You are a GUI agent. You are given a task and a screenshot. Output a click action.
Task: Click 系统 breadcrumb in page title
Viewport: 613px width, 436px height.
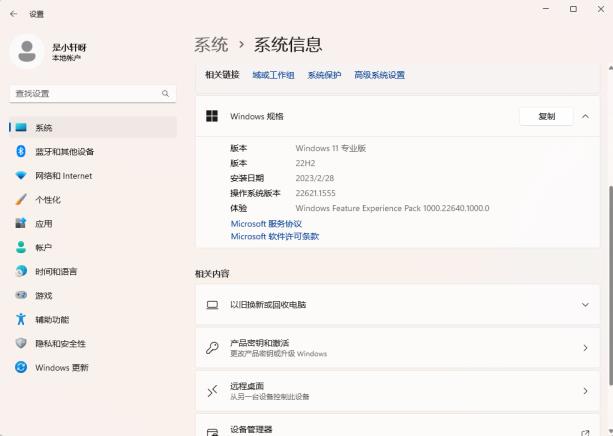tap(211, 45)
